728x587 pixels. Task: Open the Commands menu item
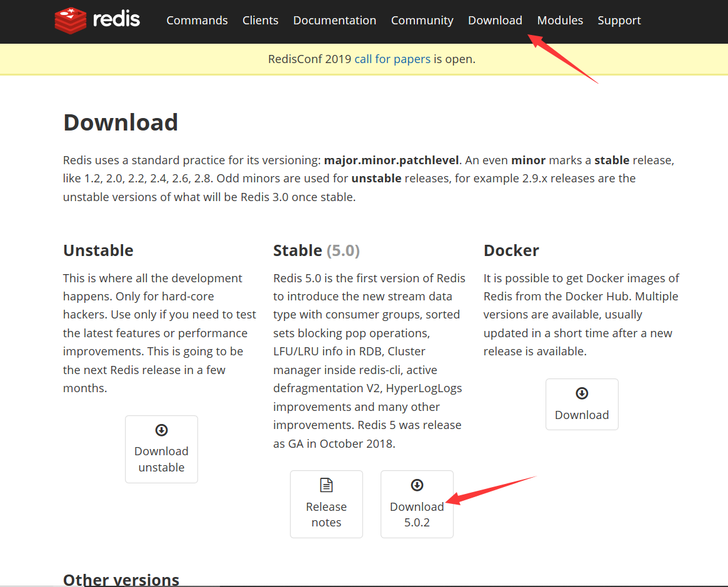click(197, 21)
